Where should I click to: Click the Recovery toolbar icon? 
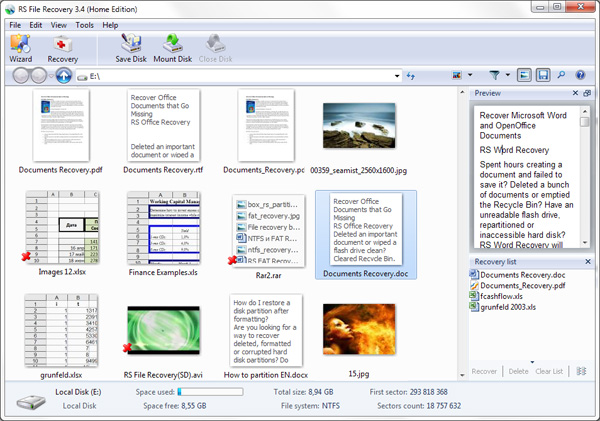coord(62,48)
